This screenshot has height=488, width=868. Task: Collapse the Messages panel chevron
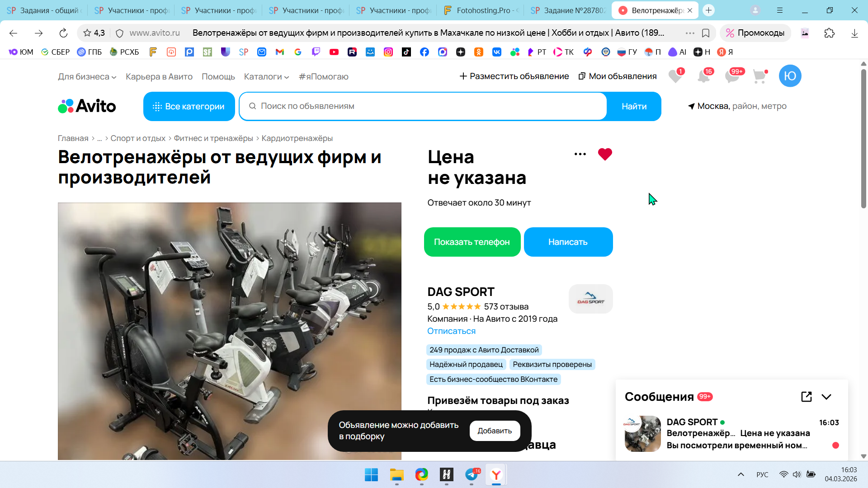(826, 397)
